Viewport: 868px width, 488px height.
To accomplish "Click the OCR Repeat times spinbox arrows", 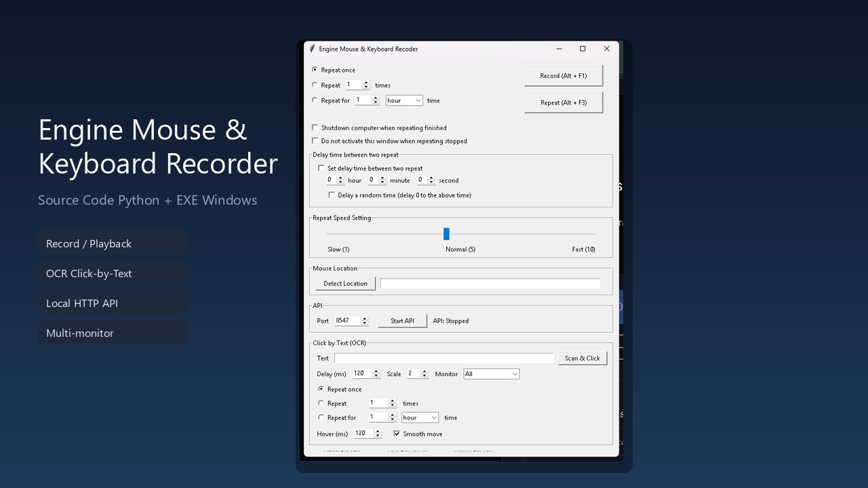I will click(x=392, y=403).
